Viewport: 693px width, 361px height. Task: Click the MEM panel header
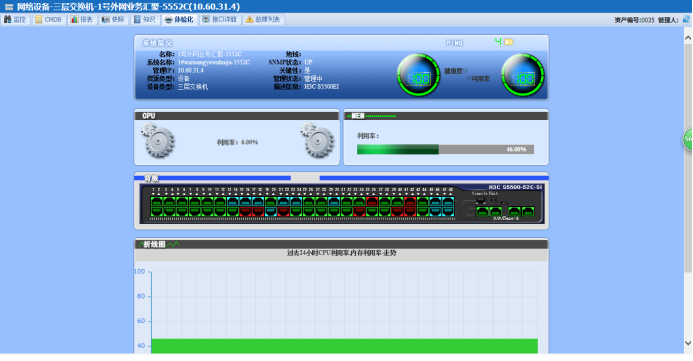click(446, 116)
